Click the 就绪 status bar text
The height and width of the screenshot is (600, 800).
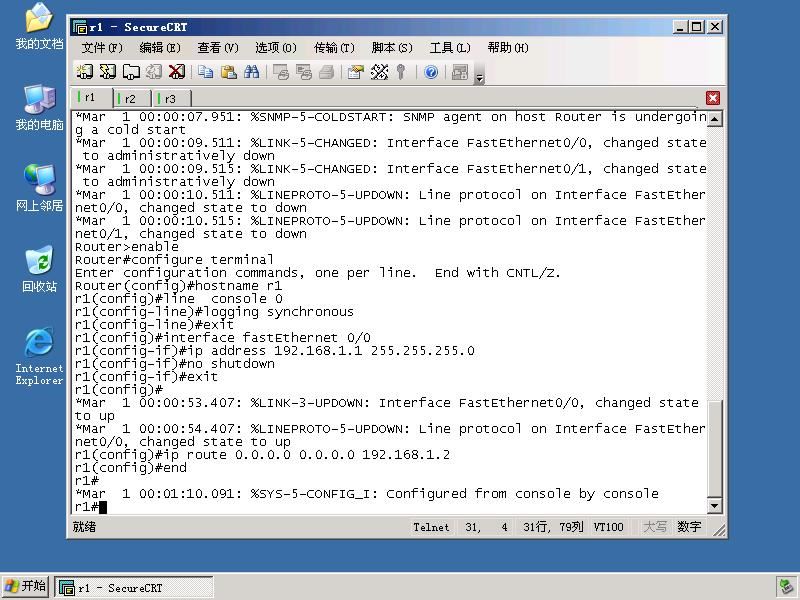84,527
